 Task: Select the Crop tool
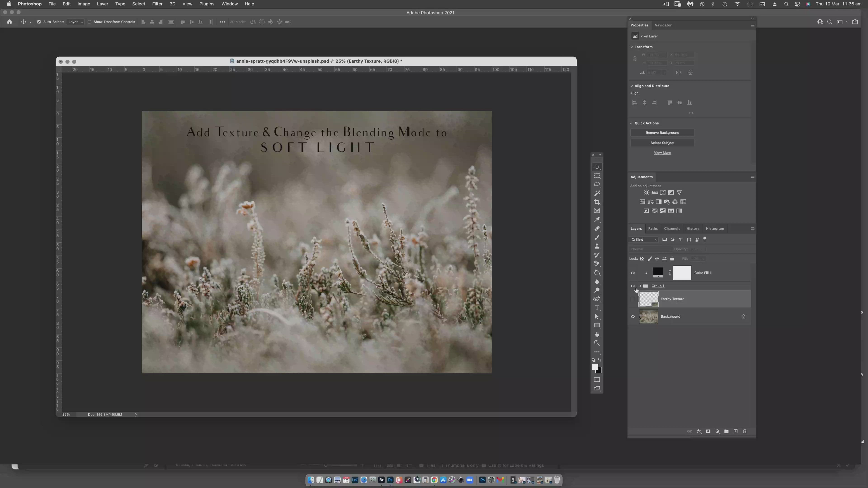(597, 202)
